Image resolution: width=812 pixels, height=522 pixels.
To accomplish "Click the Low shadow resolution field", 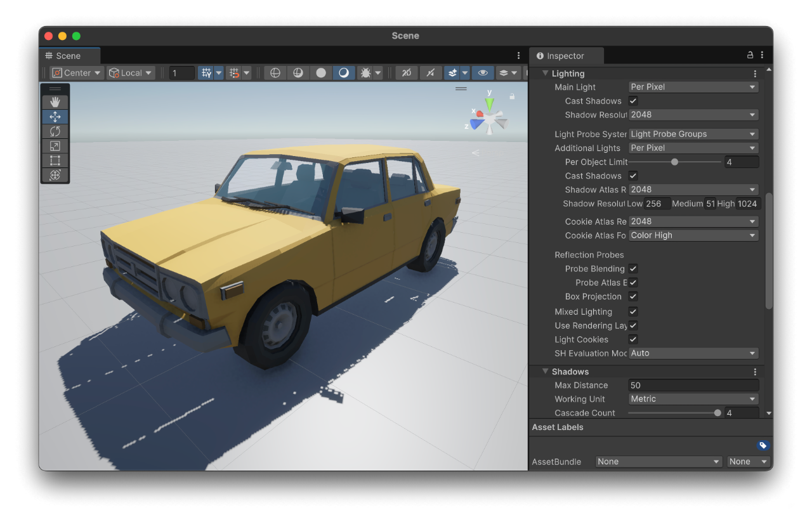I will [657, 204].
